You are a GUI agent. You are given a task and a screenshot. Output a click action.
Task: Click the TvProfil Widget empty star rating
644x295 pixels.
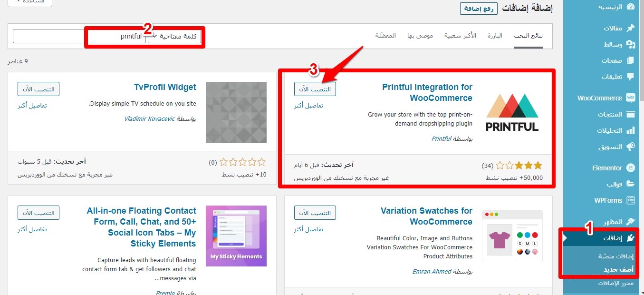click(243, 162)
